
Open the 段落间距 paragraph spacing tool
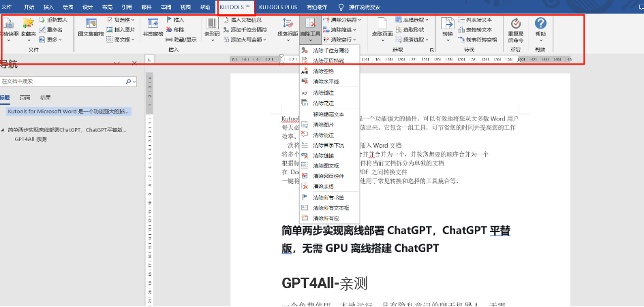tap(288, 29)
